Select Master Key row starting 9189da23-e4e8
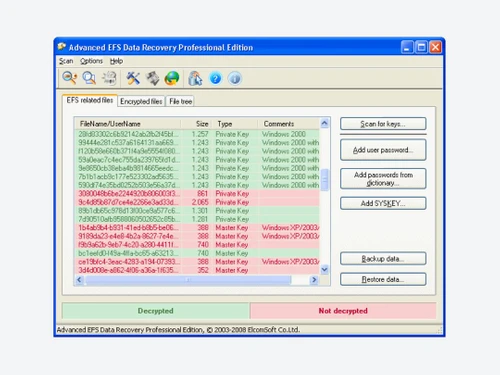This screenshot has width=500, height=375. tap(197, 236)
